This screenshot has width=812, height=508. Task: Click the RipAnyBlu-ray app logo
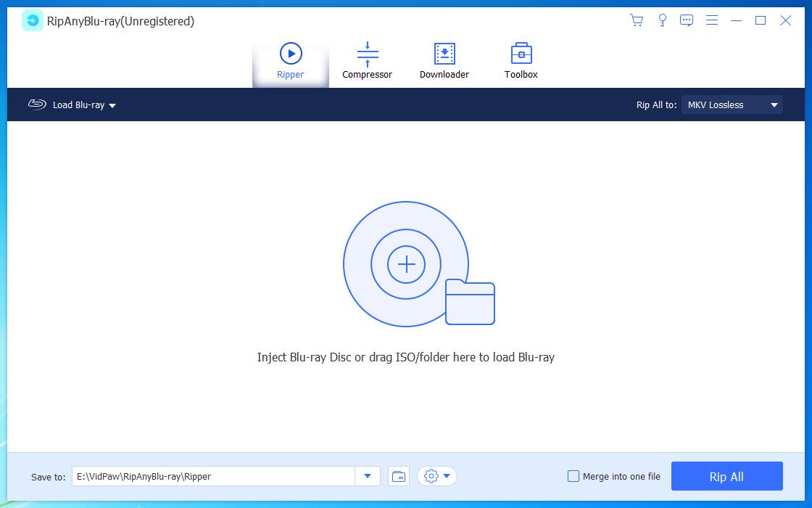[33, 21]
